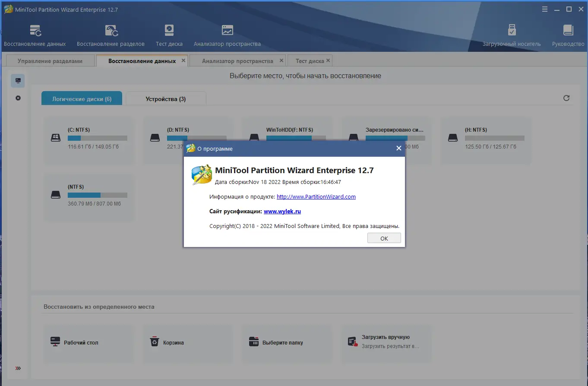Close the Тест диска tab

pyautogui.click(x=328, y=60)
